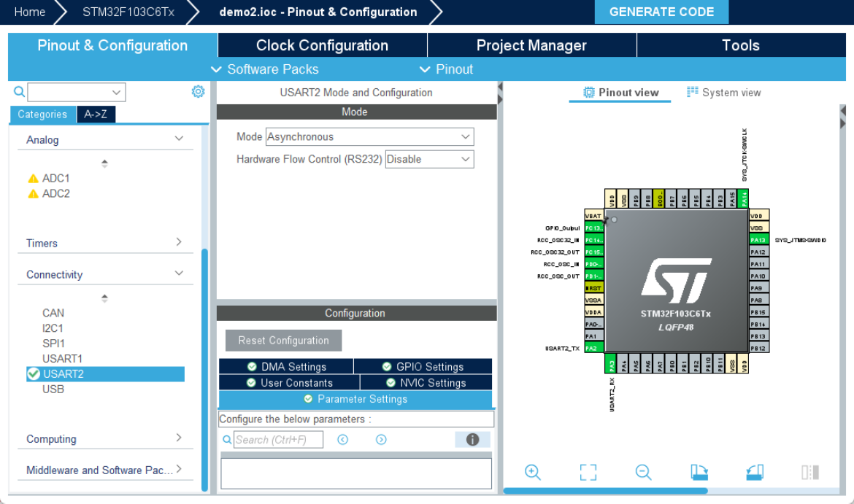Select CAN in the Connectivity list
The width and height of the screenshot is (854, 504).
tap(53, 313)
